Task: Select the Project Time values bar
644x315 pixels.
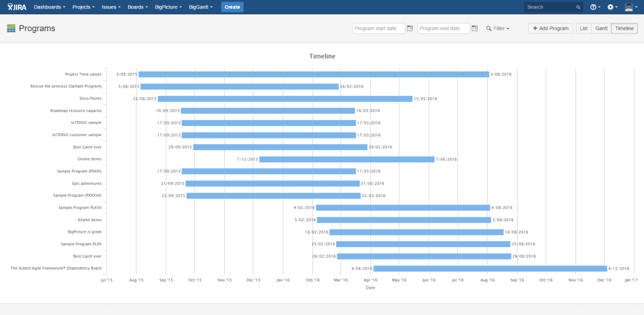Action: pyautogui.click(x=314, y=75)
